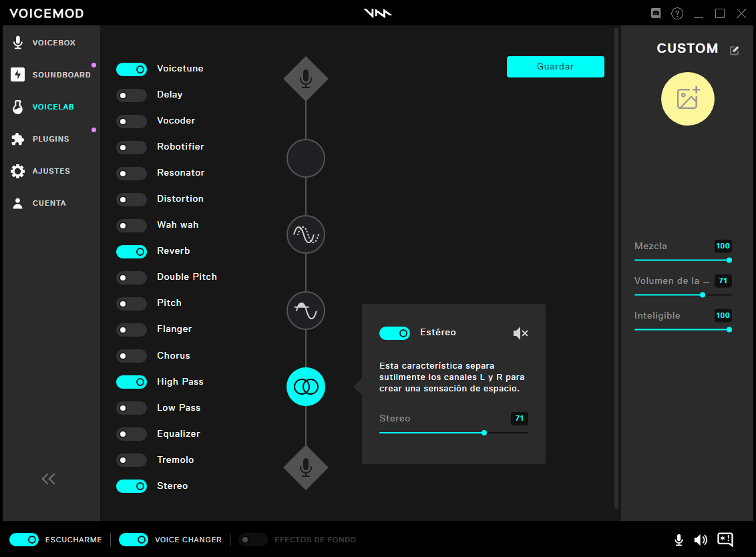Adjust the Stereo slider handle
Image resolution: width=756 pixels, height=557 pixels.
point(484,433)
